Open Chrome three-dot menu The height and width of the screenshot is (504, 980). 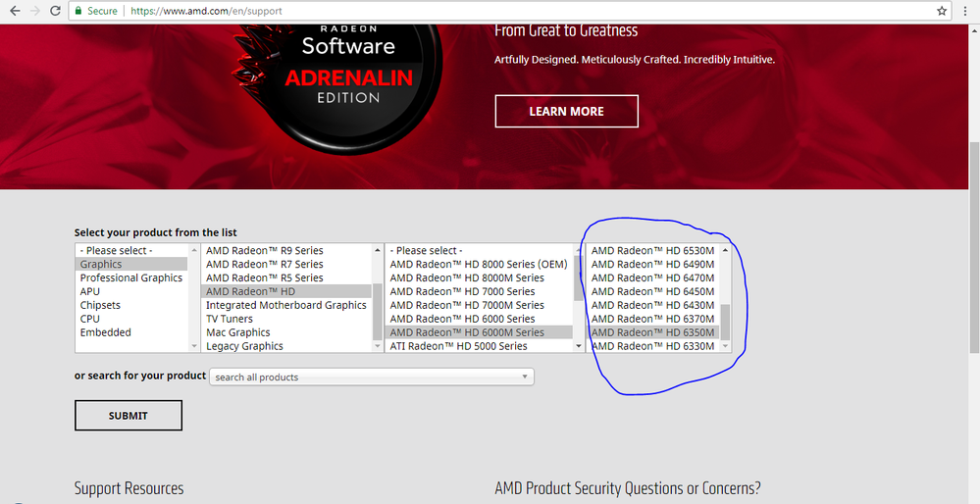pyautogui.click(x=965, y=11)
